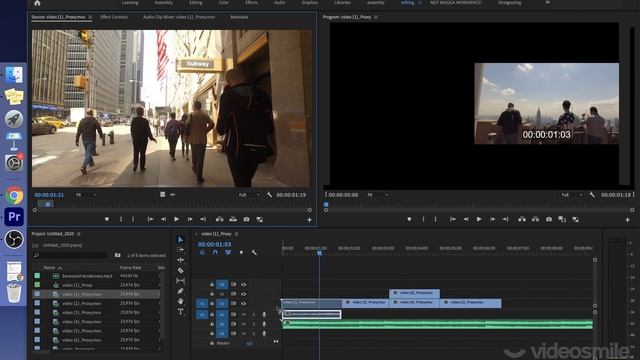640x360 pixels.
Task: Select the Selection tool in the toolbar
Action: 180,240
